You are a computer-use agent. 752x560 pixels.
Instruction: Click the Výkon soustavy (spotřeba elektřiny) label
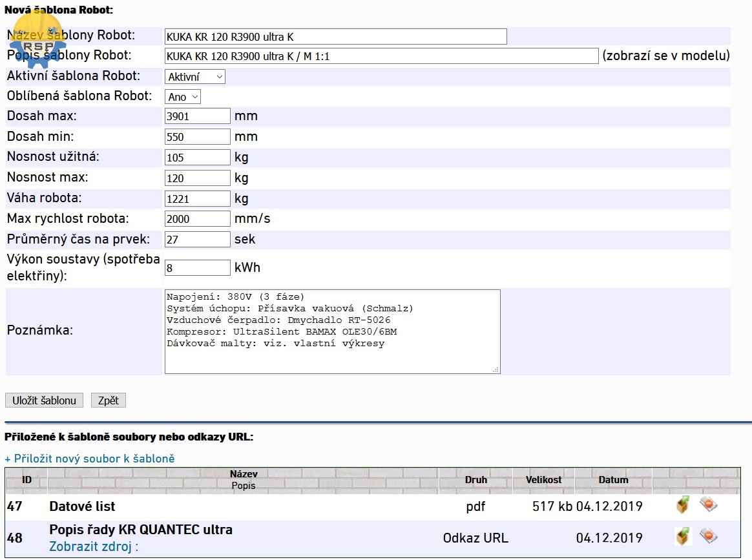[x=83, y=267]
